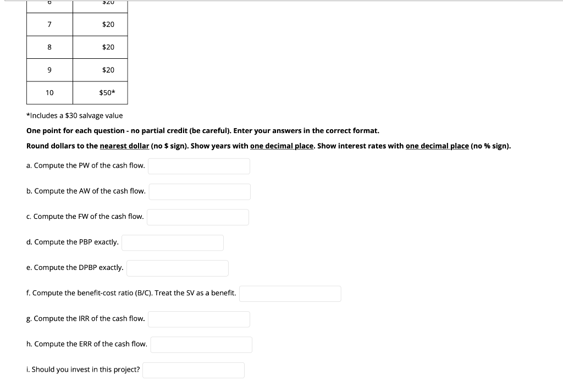The width and height of the screenshot is (563, 392).
Task: Click the IRR answer input field
Action: pyautogui.click(x=198, y=319)
